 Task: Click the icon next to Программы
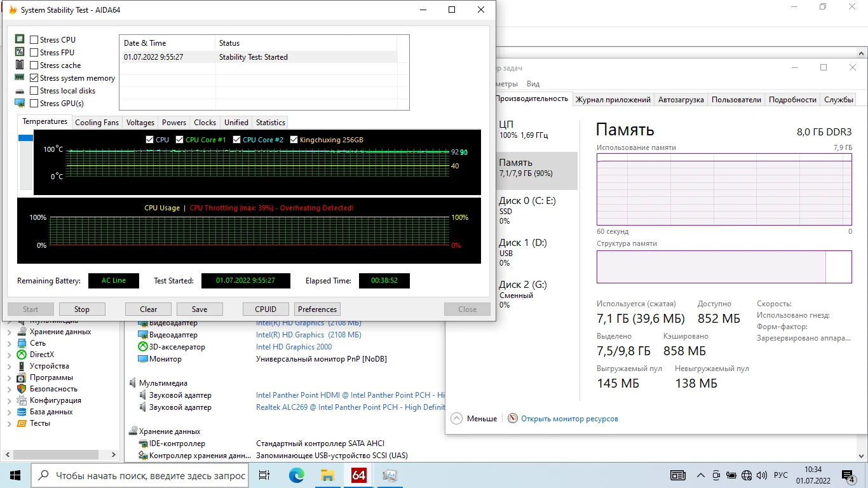click(22, 377)
